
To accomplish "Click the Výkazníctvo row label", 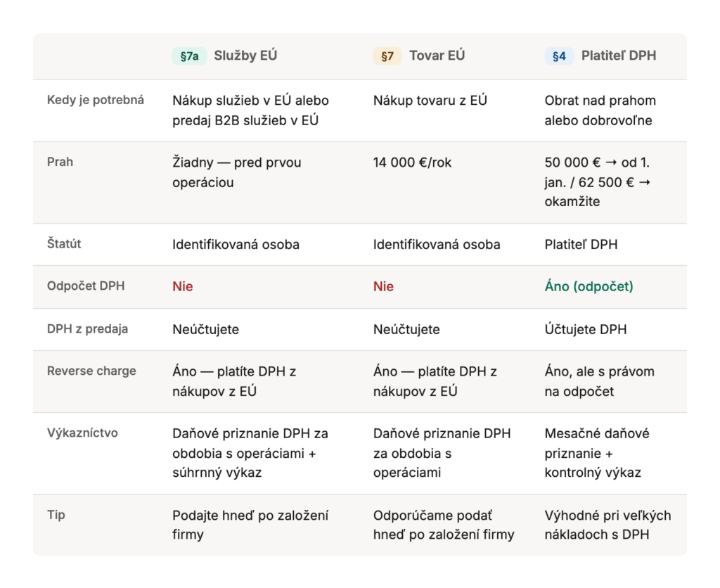I will click(82, 433).
